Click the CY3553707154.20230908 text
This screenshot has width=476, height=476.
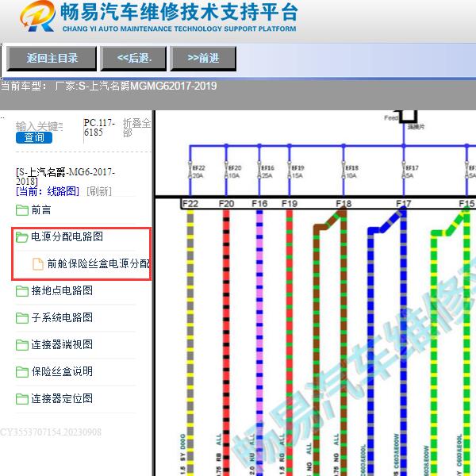click(x=51, y=432)
